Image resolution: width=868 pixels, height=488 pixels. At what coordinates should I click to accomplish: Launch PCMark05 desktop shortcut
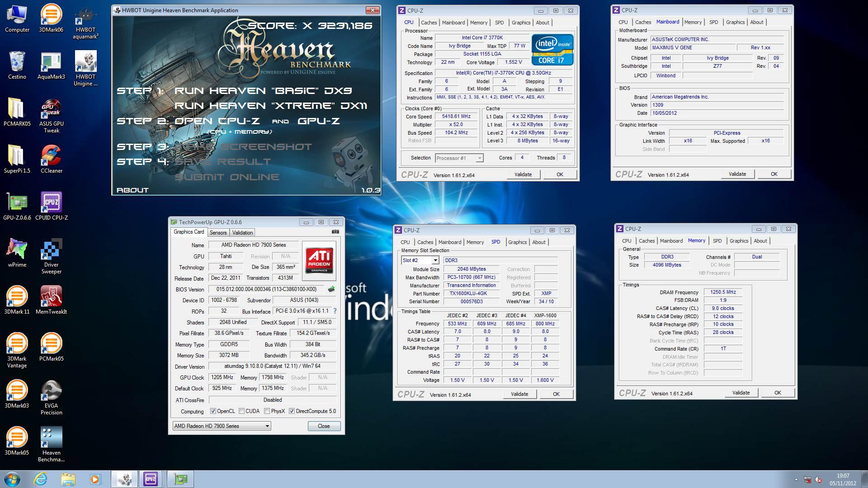point(51,347)
